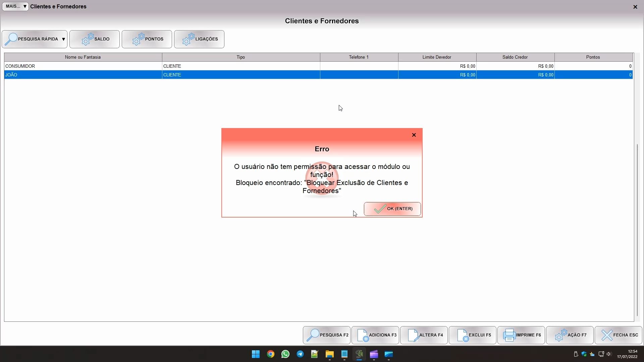This screenshot has height=362, width=644.
Task: Click Exclui F5 delete button
Action: pos(473,335)
